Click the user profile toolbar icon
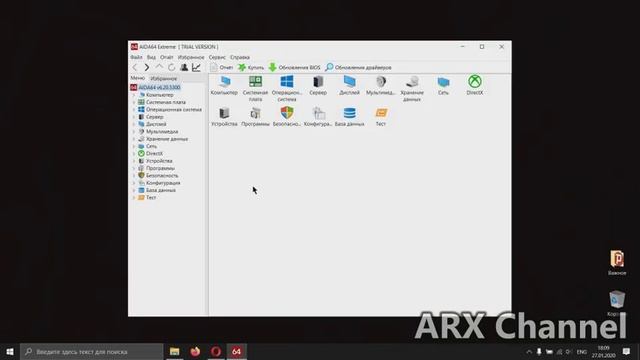This screenshot has height=360, width=640. tap(184, 67)
